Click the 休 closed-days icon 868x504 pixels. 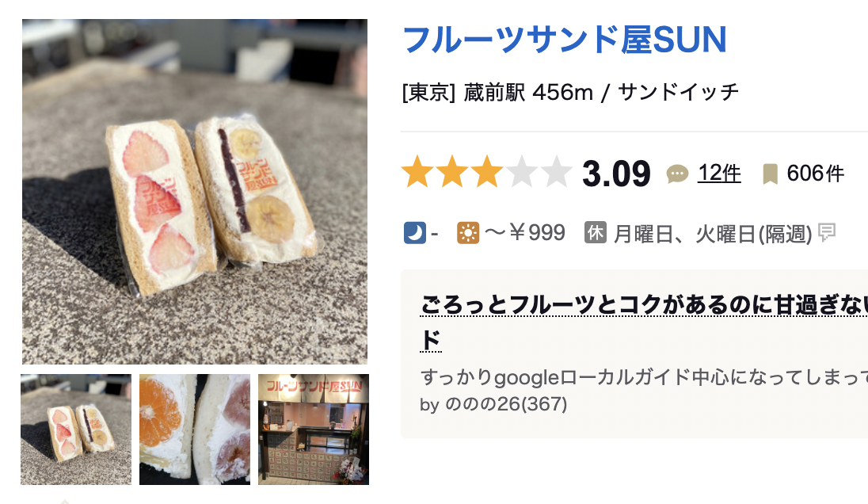(x=596, y=233)
